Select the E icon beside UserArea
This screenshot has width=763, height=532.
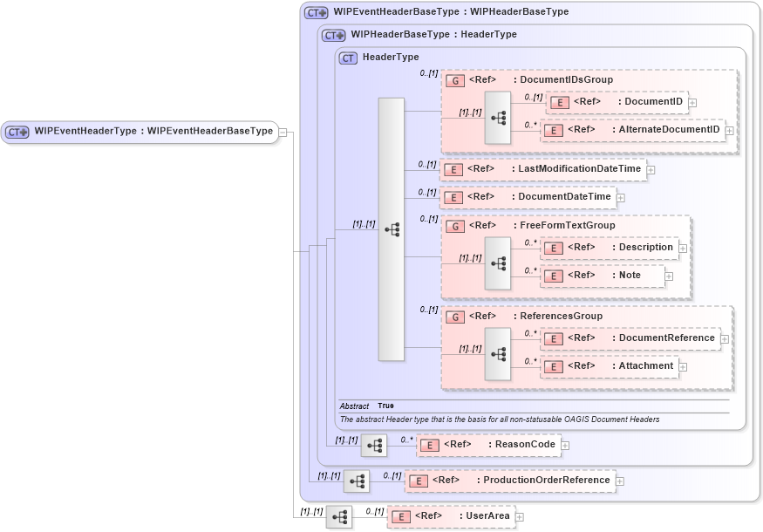tap(402, 515)
